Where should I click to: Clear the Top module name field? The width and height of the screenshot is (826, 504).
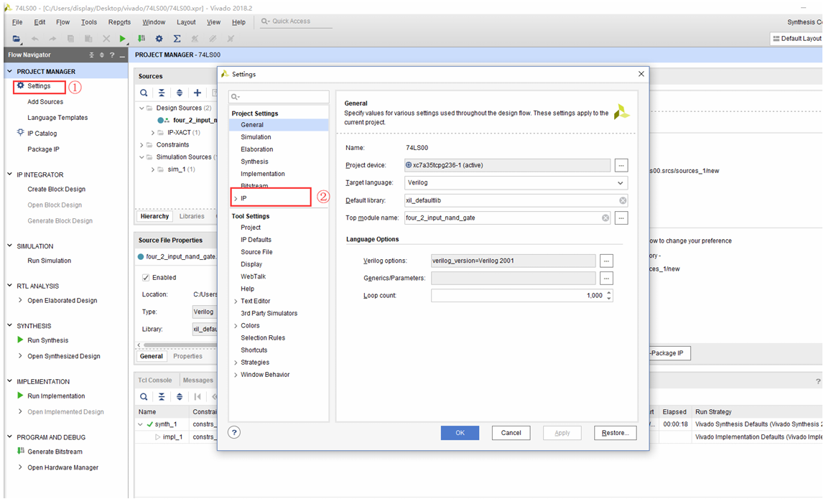[605, 218]
